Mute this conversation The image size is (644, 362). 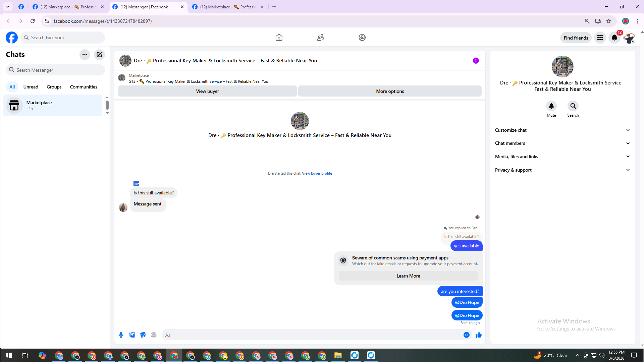coord(551,106)
